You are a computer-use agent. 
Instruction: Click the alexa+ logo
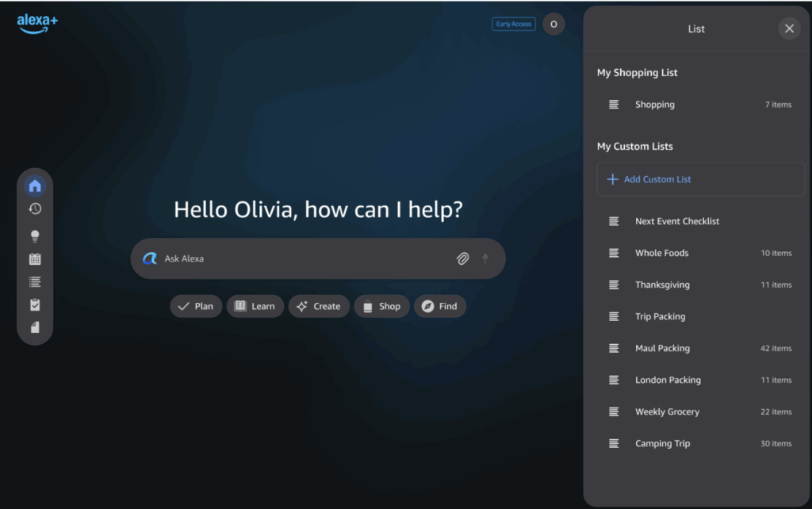[x=37, y=24]
